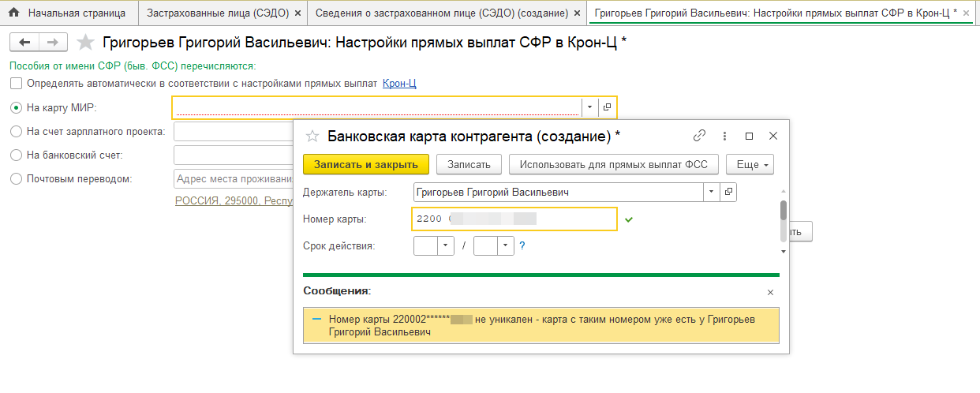Screen dimensions: 980x393
Task: Open the three-dots menu in dialog header
Action: click(724, 136)
